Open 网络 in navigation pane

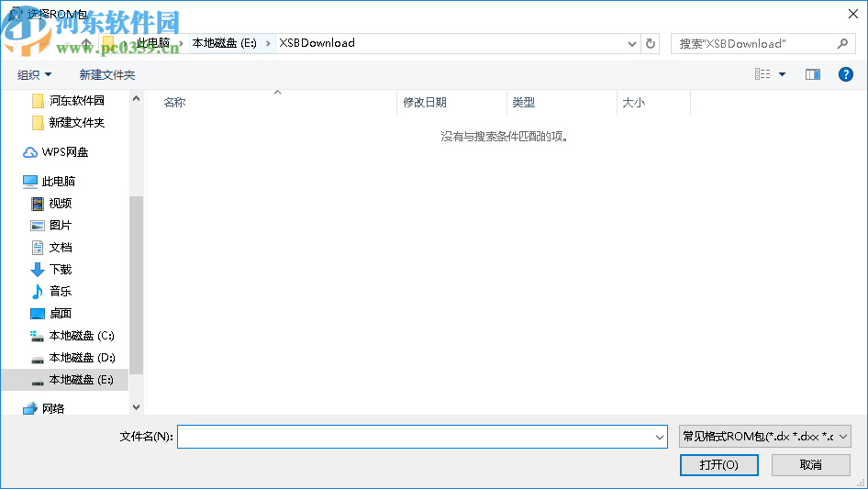[x=53, y=408]
